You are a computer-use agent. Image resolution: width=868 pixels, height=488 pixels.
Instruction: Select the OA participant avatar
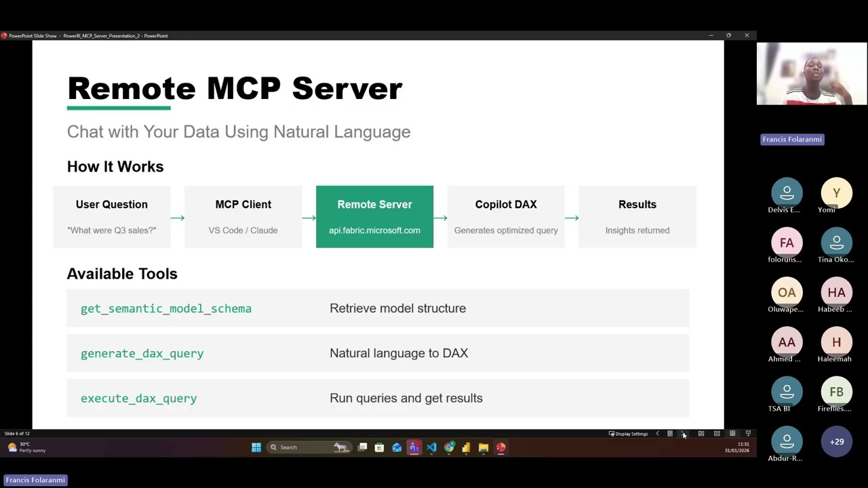tap(787, 293)
